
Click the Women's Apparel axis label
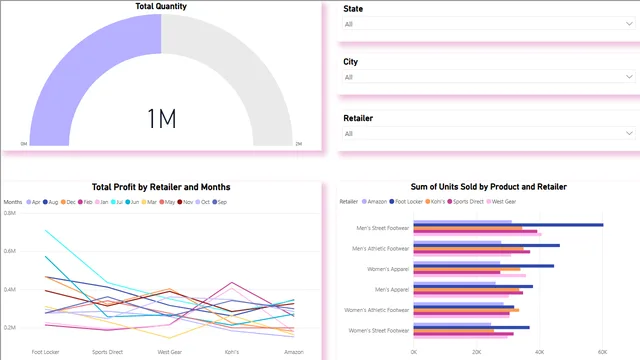click(x=388, y=269)
